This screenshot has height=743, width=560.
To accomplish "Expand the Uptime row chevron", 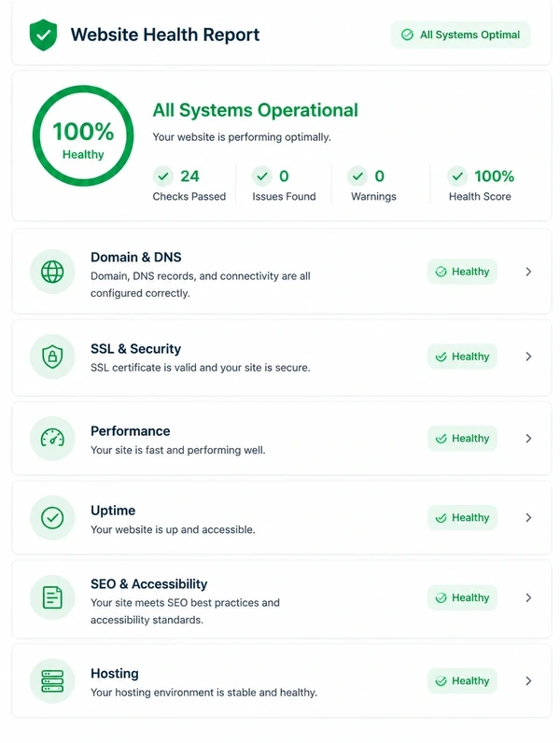I will [x=528, y=517].
